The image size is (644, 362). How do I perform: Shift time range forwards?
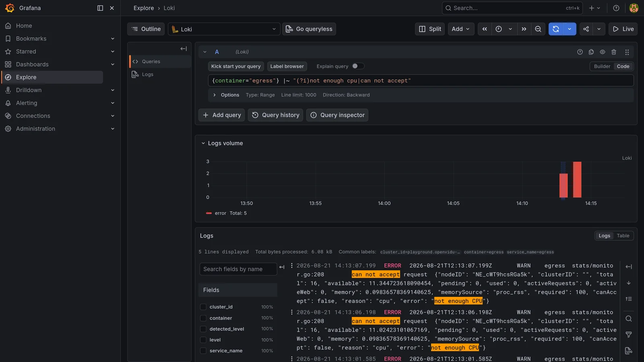tap(524, 29)
